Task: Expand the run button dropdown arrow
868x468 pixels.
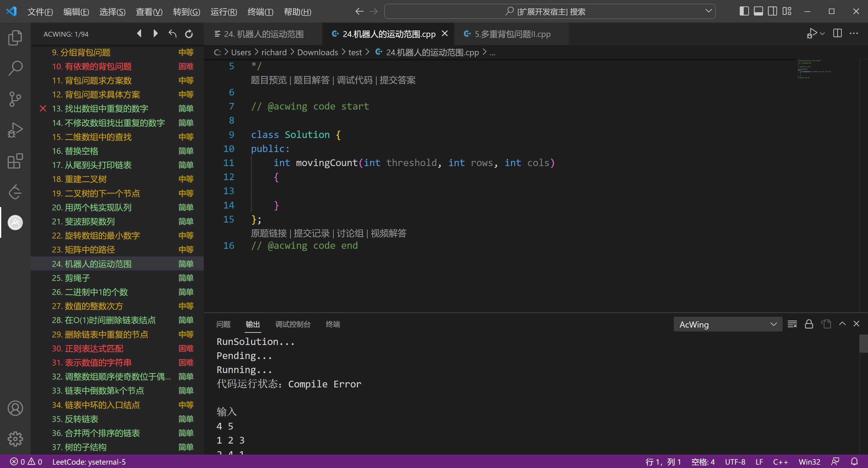Action: (x=822, y=34)
